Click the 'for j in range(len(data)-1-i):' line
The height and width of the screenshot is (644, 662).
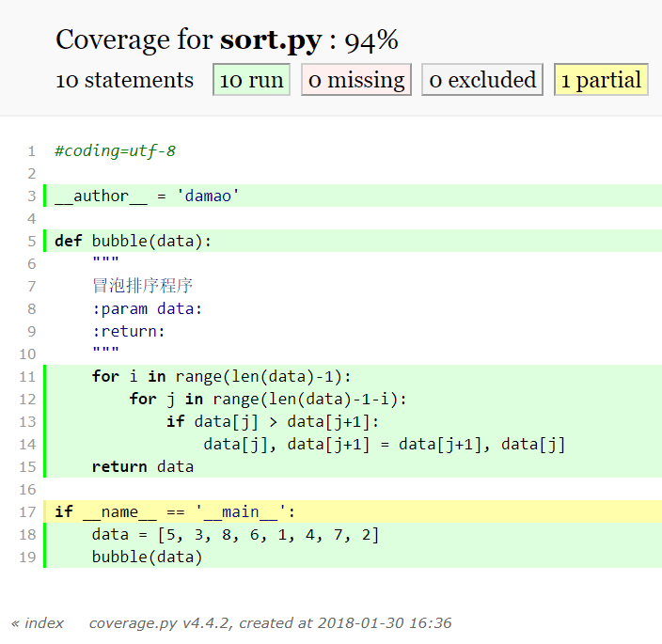(x=268, y=399)
